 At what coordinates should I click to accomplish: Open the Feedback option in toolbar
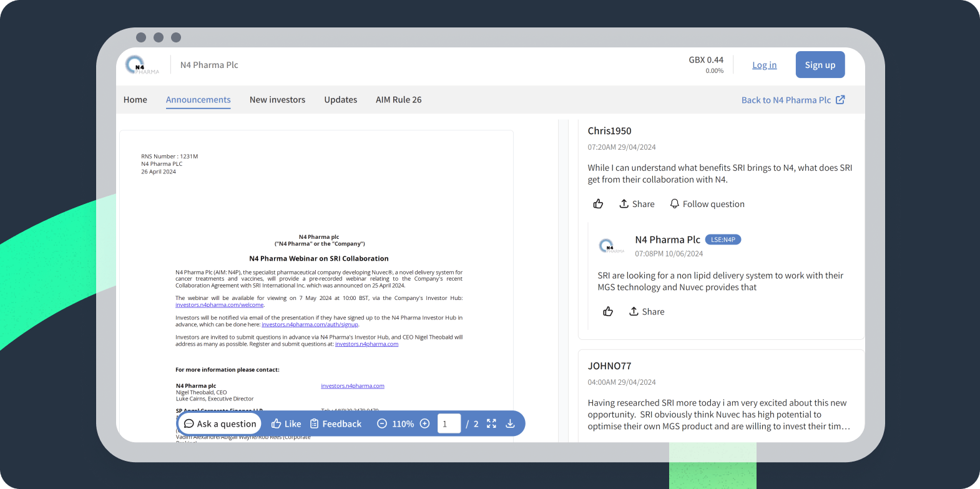(336, 424)
